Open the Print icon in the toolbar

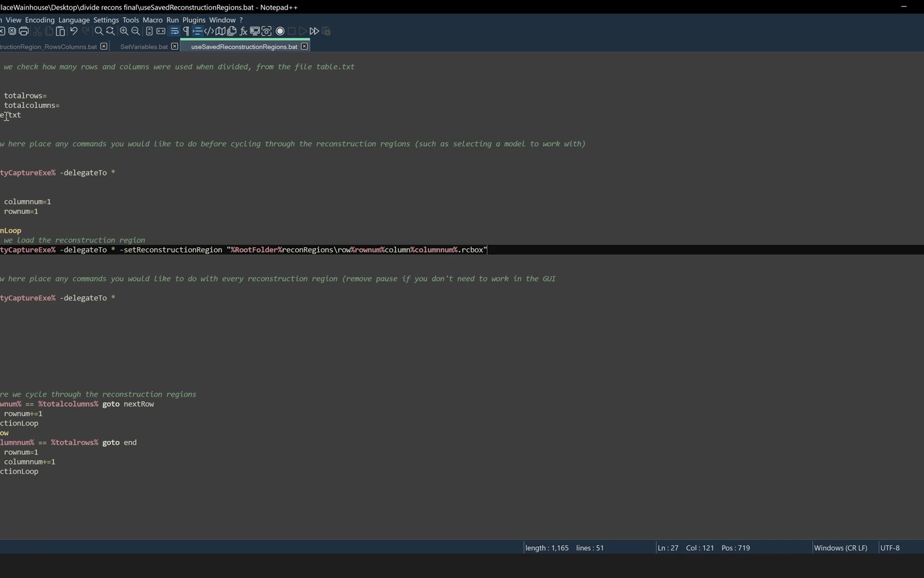coord(23,32)
